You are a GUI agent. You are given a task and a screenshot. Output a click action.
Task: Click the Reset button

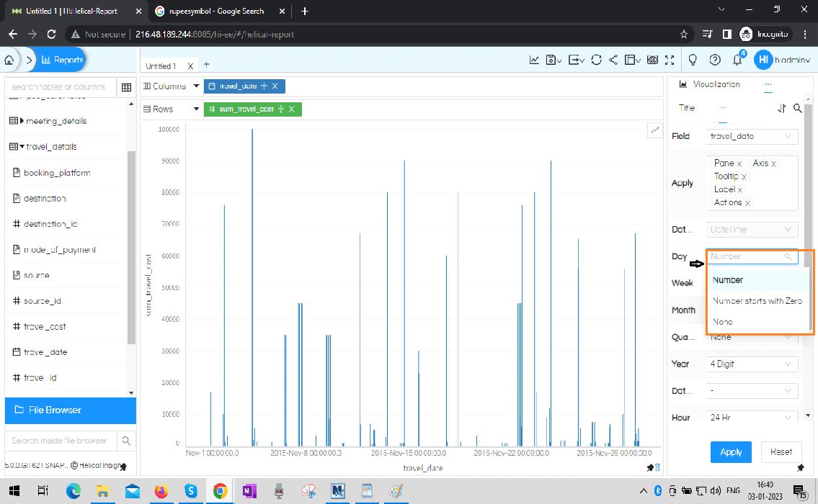pyautogui.click(x=781, y=452)
